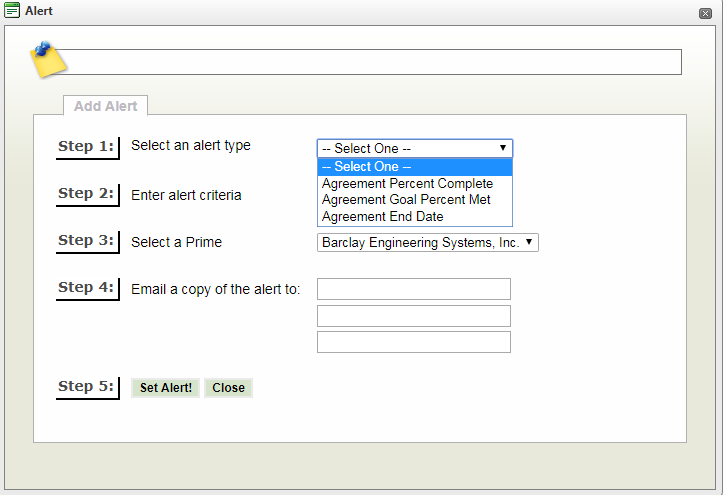This screenshot has height=495, width=723.
Task: Click the third email address field
Action: pos(413,342)
